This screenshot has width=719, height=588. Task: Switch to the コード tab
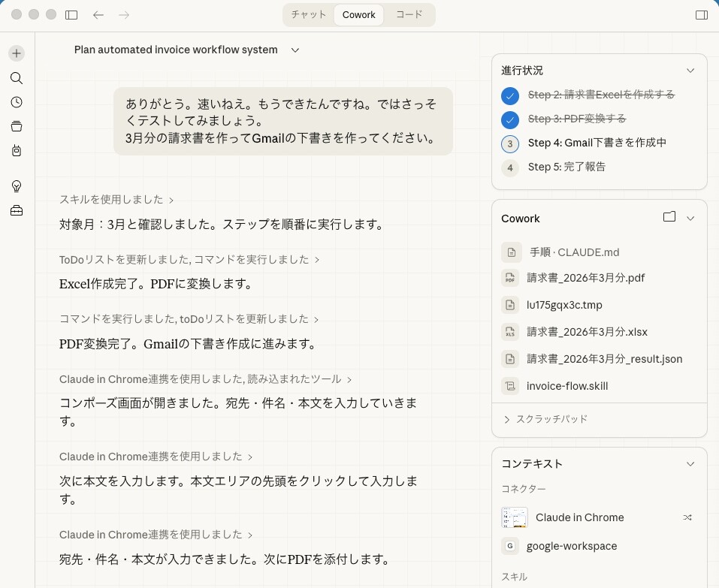(x=409, y=15)
